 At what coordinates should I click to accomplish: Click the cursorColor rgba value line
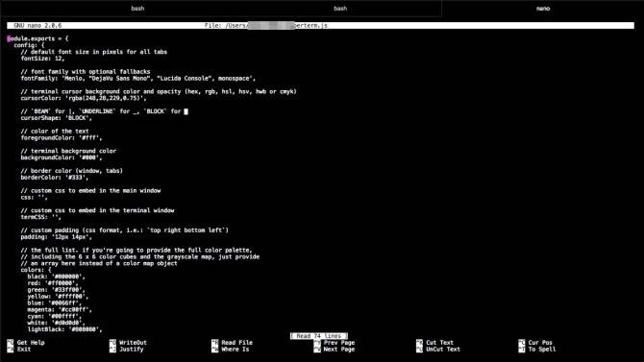coord(84,98)
